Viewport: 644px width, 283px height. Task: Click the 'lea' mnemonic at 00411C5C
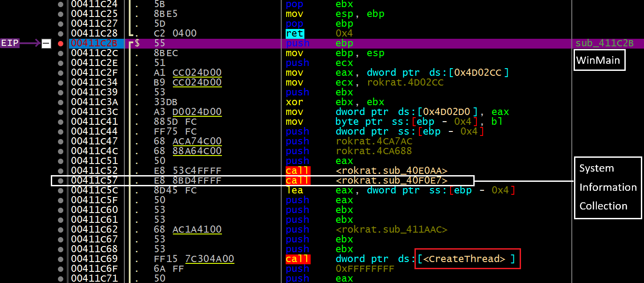coord(294,190)
